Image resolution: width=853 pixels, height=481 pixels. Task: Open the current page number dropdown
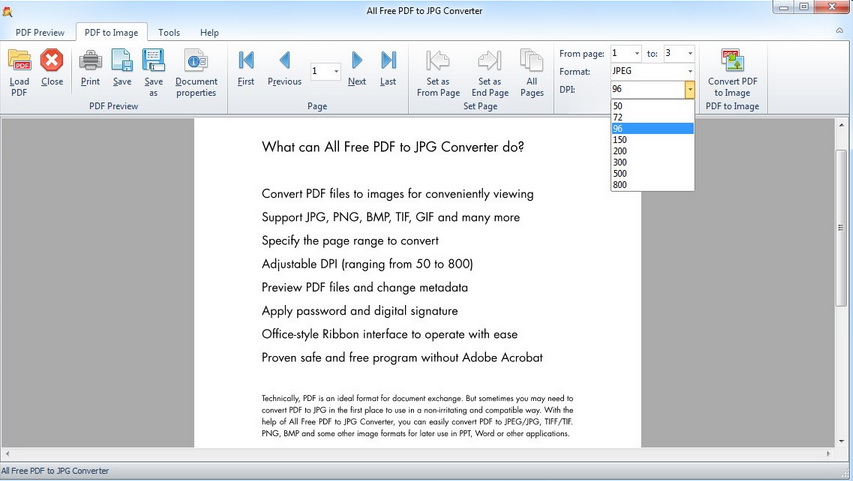point(336,71)
